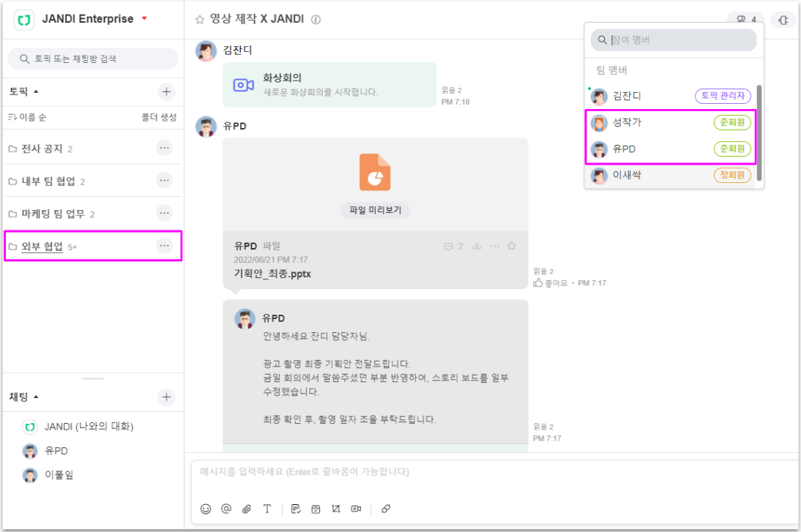The image size is (801, 532).
Task: Open the emoji picker in message toolbar
Action: tap(206, 509)
